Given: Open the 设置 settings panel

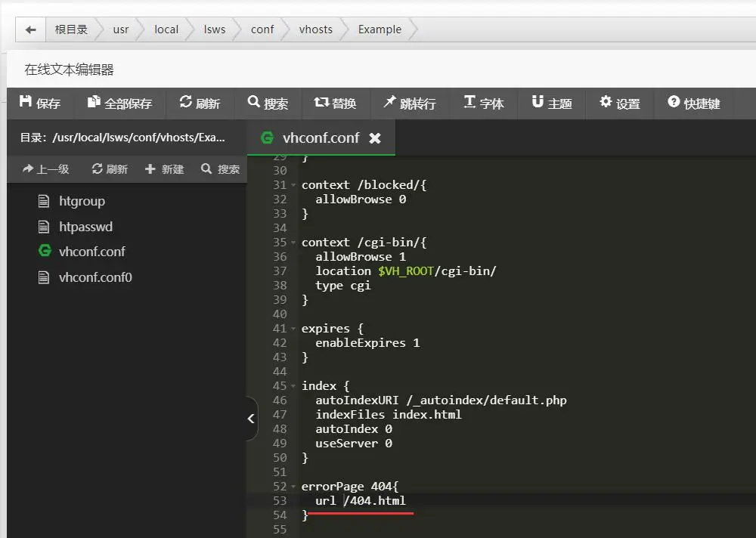Looking at the screenshot, I should coord(620,103).
